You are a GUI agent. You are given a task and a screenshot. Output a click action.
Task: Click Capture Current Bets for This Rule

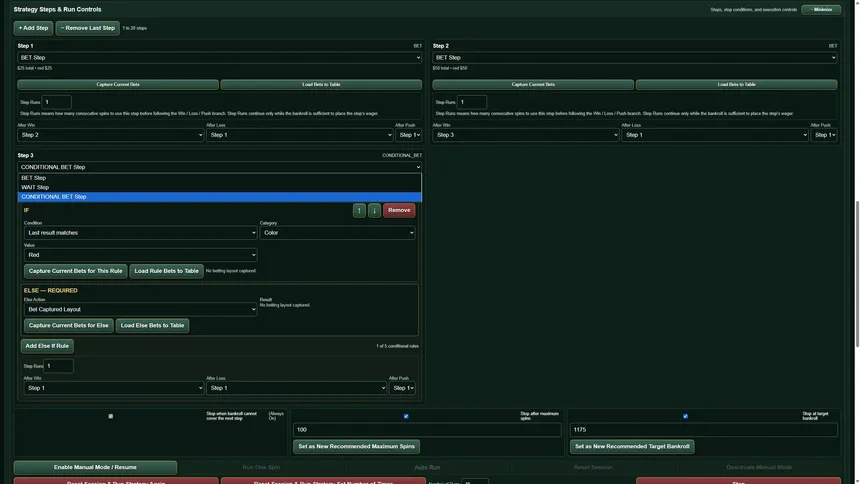[x=76, y=271]
